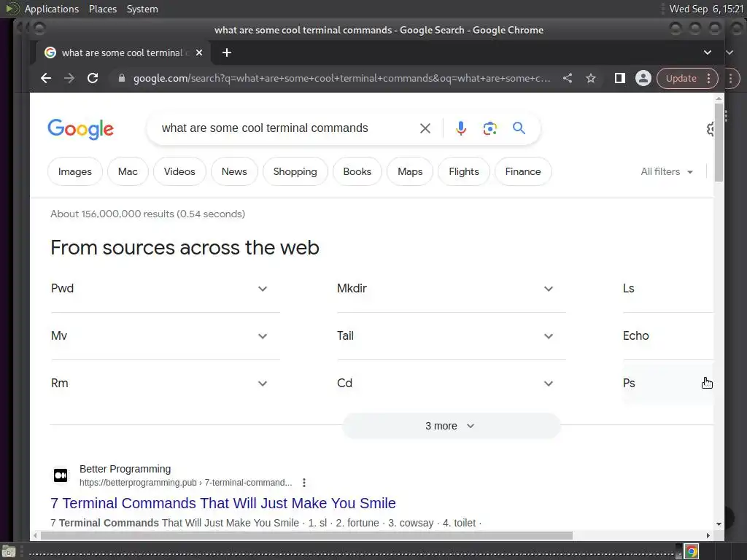This screenshot has height=560, width=747.
Task: Reload the current page
Action: click(x=93, y=78)
